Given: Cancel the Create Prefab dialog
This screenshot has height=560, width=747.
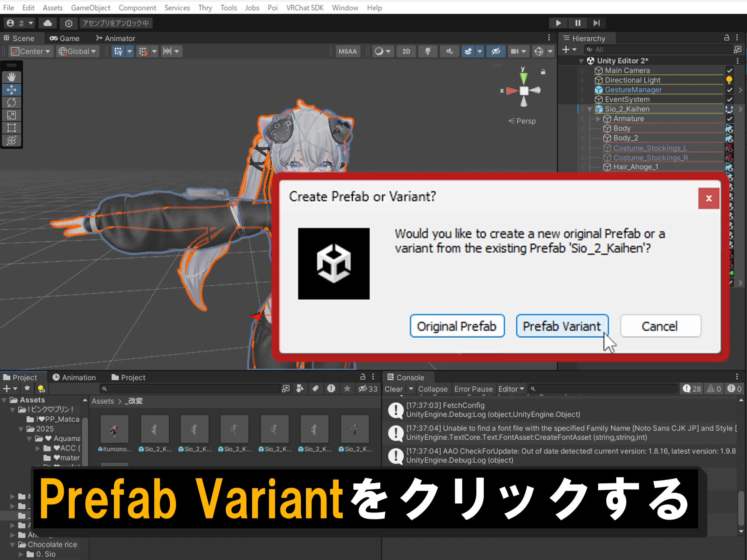Looking at the screenshot, I should [x=660, y=326].
